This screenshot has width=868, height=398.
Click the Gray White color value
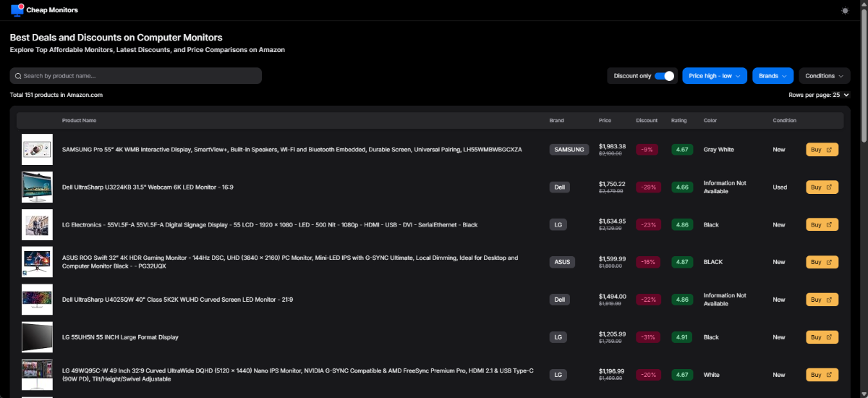coord(719,150)
